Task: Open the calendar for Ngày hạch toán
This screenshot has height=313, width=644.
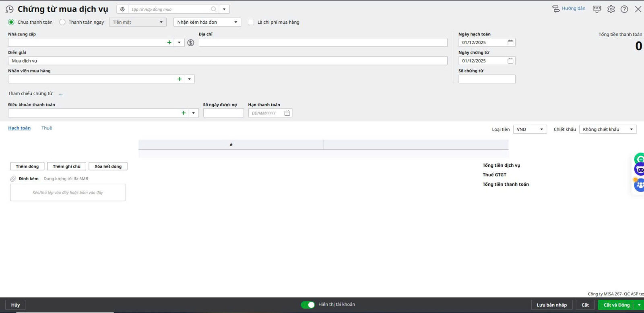Action: [x=510, y=42]
